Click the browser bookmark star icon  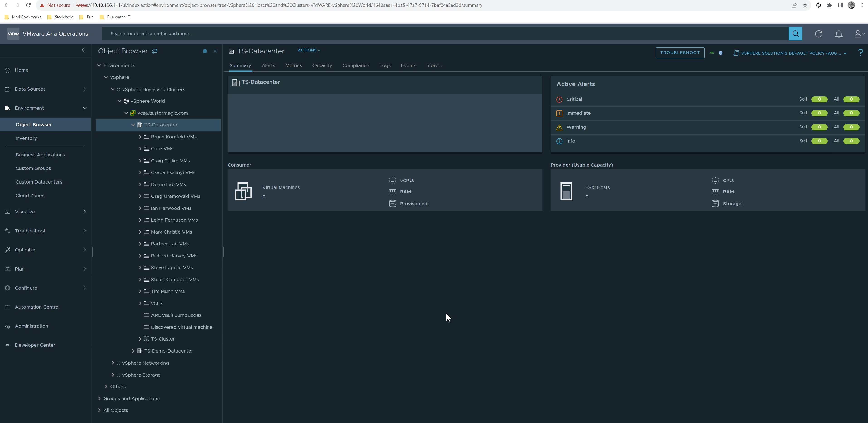tap(805, 5)
